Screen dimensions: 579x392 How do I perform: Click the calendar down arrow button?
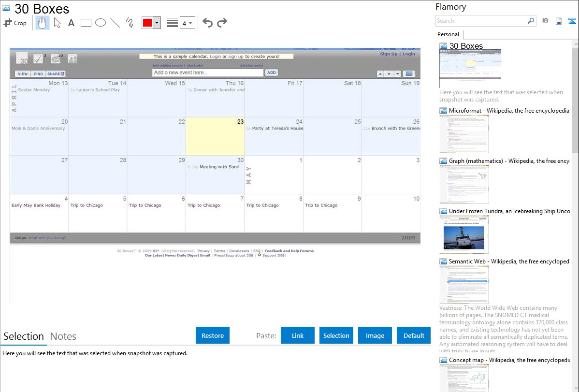click(397, 74)
